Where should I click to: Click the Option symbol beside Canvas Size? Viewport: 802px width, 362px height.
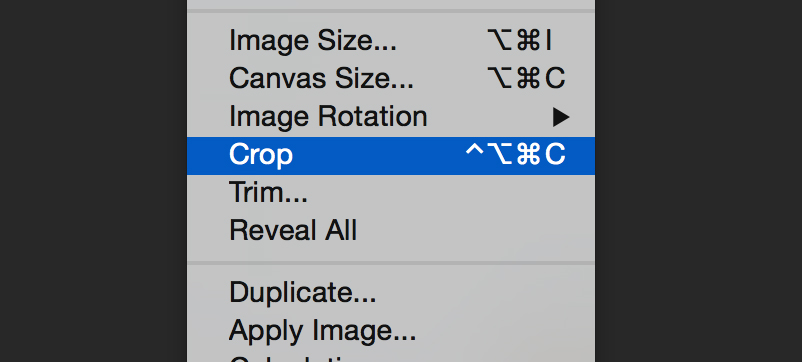point(500,79)
